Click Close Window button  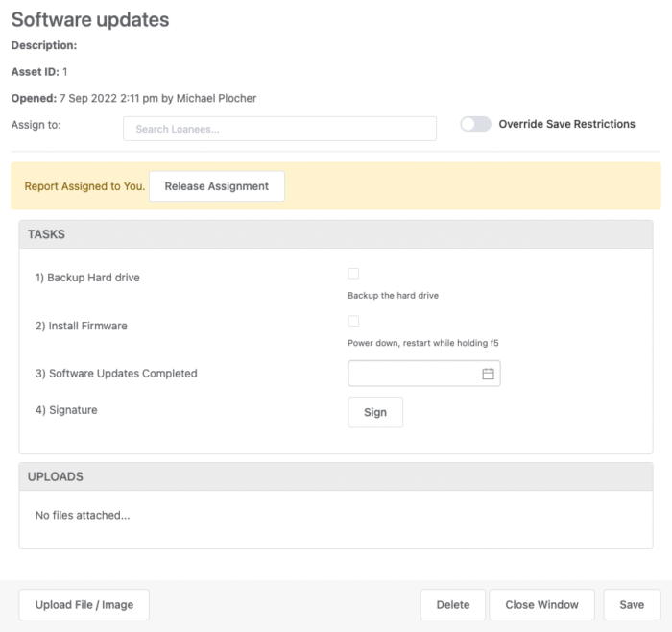click(542, 605)
